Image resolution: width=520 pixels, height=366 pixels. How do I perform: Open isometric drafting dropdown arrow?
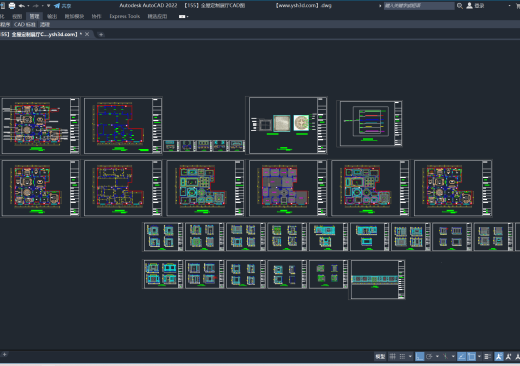pyautogui.click(x=453, y=357)
